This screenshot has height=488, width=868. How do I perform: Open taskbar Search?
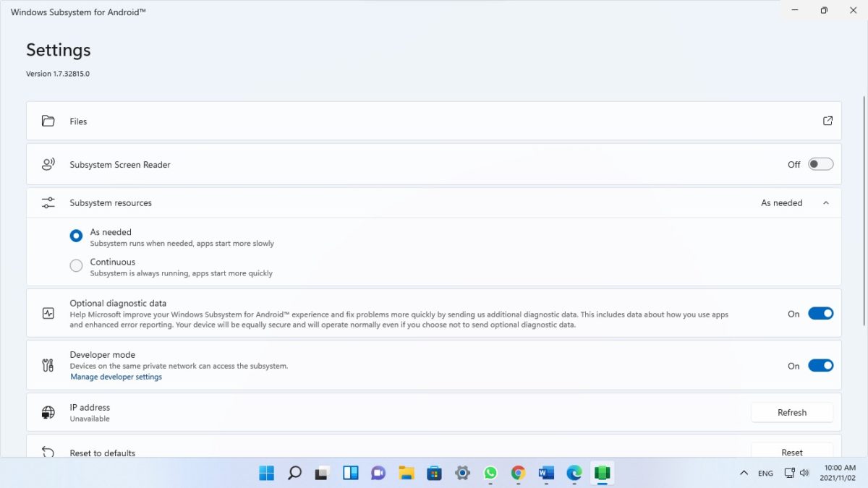294,473
